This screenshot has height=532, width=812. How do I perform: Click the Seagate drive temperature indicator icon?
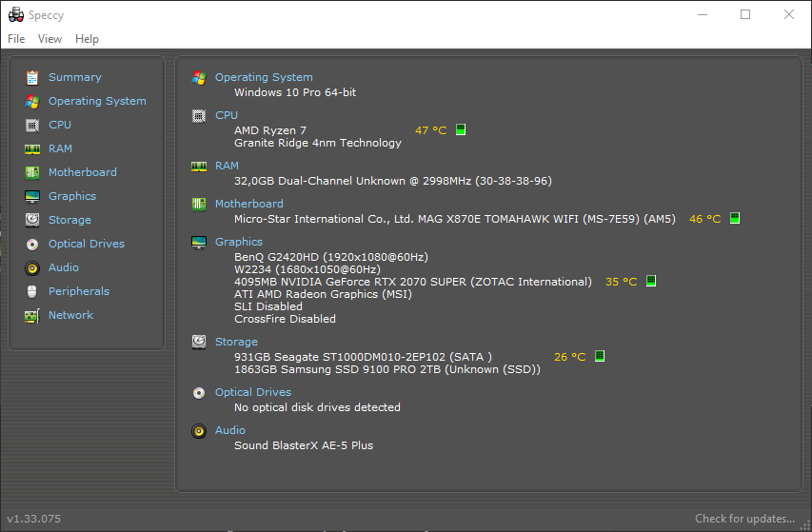tap(599, 356)
